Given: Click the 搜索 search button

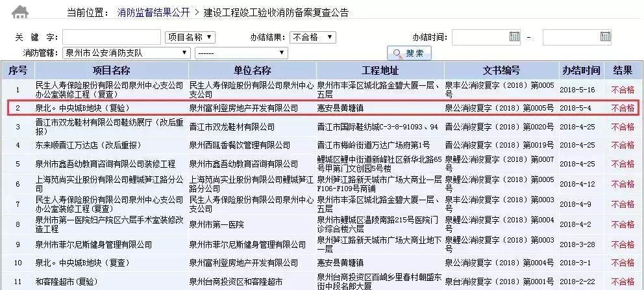Looking at the screenshot, I should [409, 53].
